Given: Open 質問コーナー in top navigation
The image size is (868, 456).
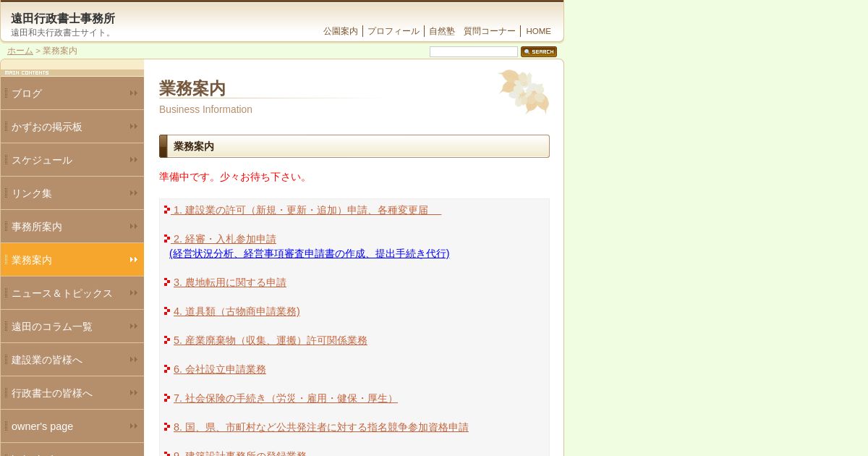Looking at the screenshot, I should 490,31.
